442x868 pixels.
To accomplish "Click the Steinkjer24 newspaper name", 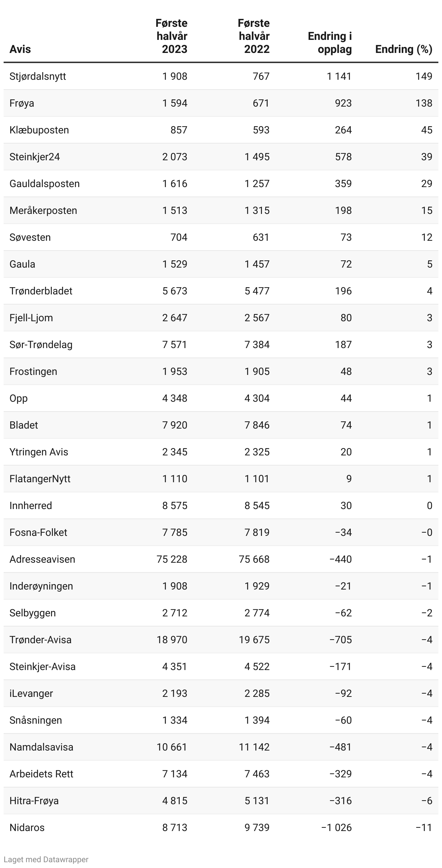I will (35, 157).
